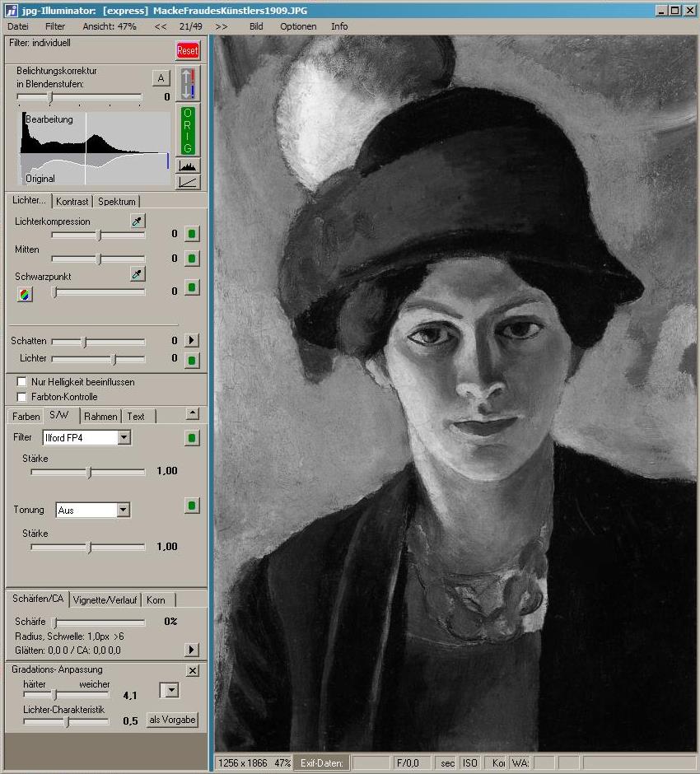This screenshot has height=774, width=700.
Task: Enable Nur Helligkeit beeinflussen checkbox
Action: [22, 382]
